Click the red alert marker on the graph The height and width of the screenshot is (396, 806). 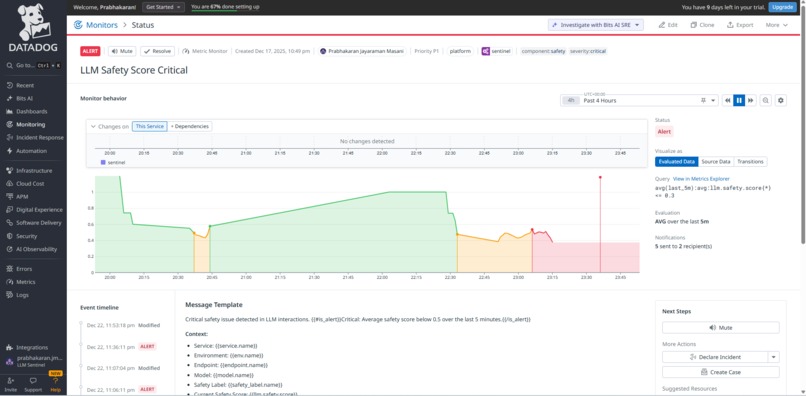(600, 177)
